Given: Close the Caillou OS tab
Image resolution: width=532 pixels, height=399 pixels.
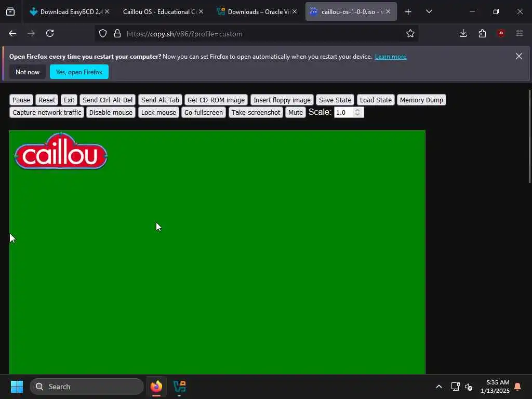Looking at the screenshot, I should click(x=201, y=11).
